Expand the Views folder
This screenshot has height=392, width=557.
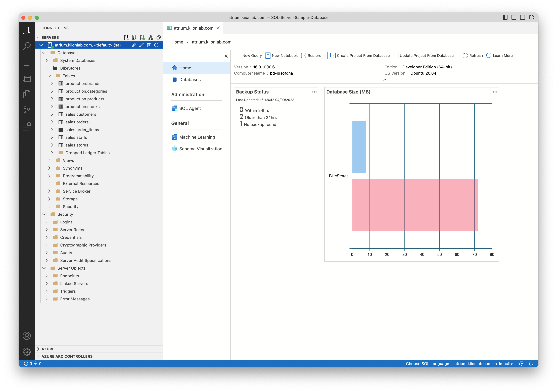pos(49,160)
